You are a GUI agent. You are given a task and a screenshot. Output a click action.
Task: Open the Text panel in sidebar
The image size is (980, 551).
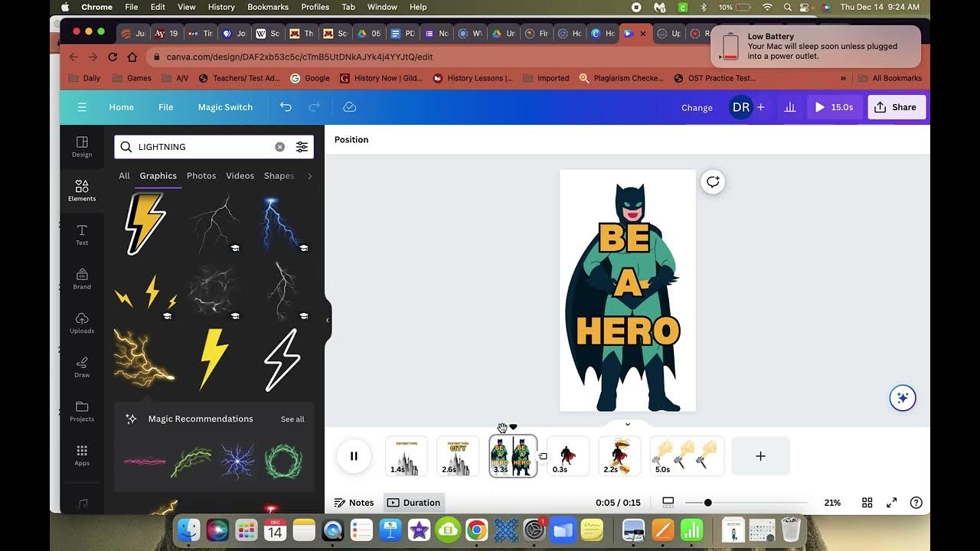click(x=82, y=234)
